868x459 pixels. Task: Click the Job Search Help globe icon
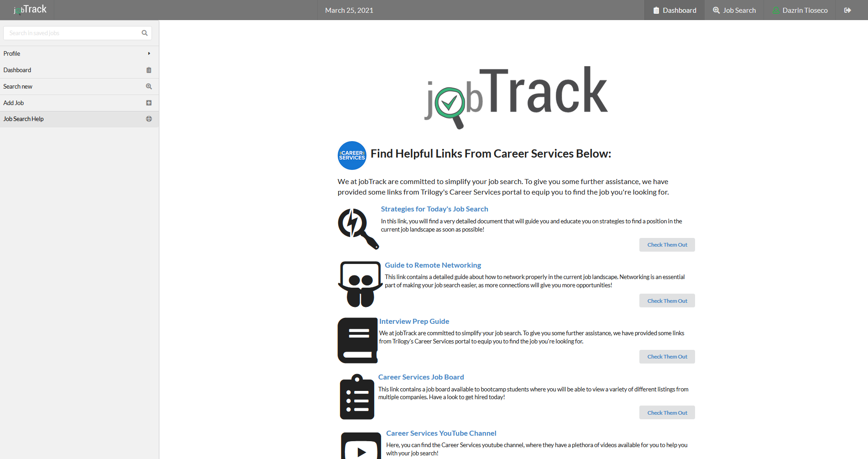click(x=149, y=119)
